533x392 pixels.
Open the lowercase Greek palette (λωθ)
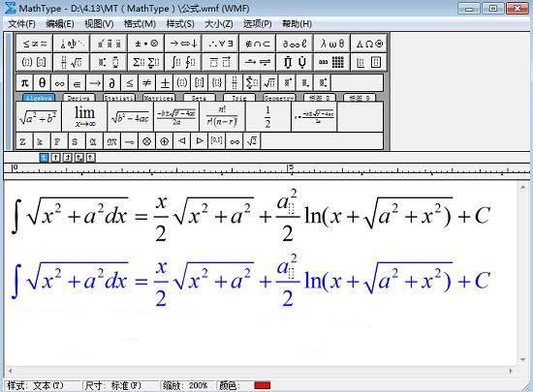click(331, 44)
